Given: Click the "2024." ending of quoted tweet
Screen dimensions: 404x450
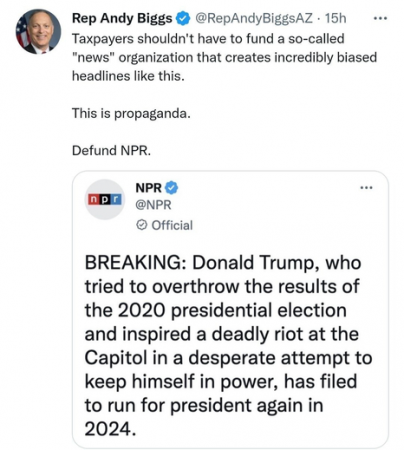Looking at the screenshot, I should (110, 429).
